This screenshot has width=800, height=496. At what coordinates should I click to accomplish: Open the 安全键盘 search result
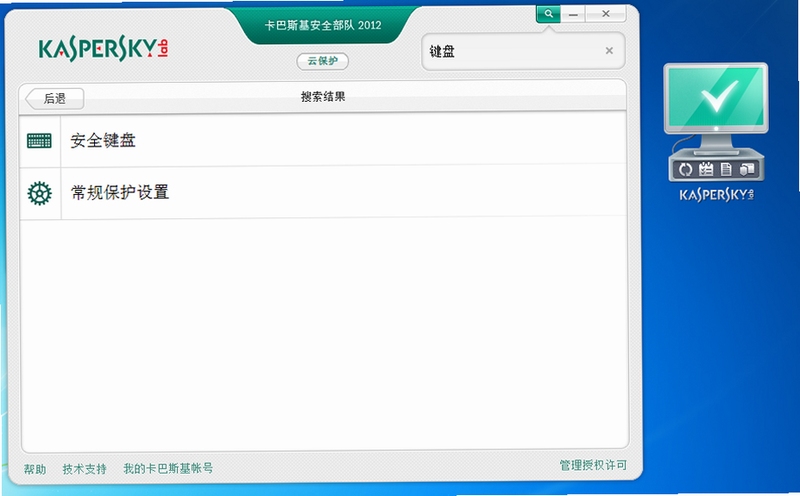(322, 140)
